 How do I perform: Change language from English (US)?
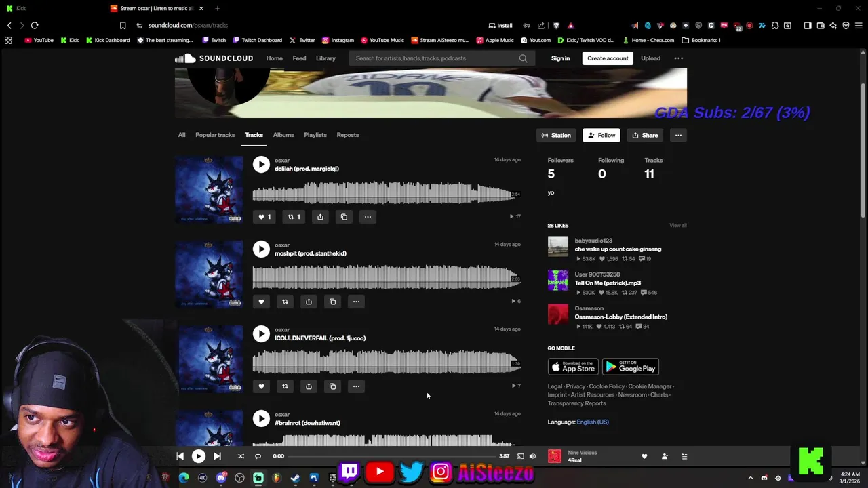coord(593,422)
